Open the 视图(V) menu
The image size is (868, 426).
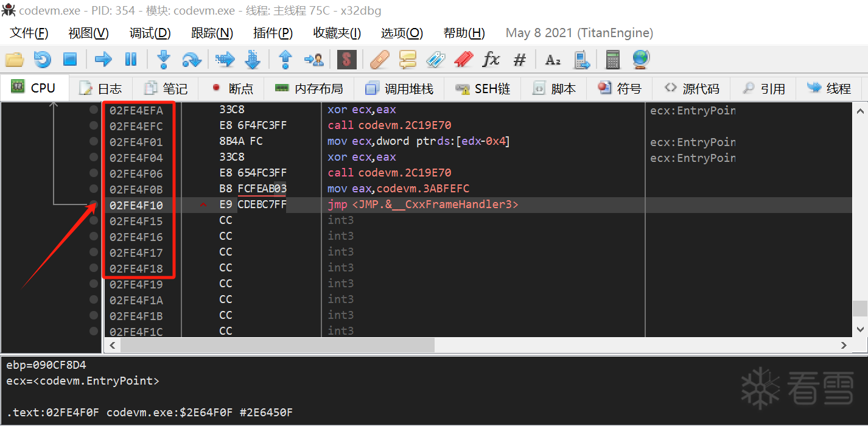pos(89,33)
